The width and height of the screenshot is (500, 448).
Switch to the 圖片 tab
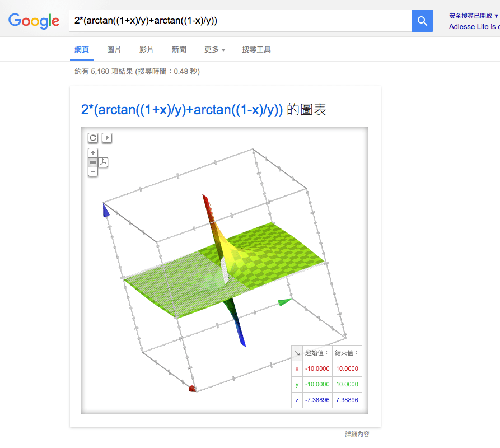[114, 49]
